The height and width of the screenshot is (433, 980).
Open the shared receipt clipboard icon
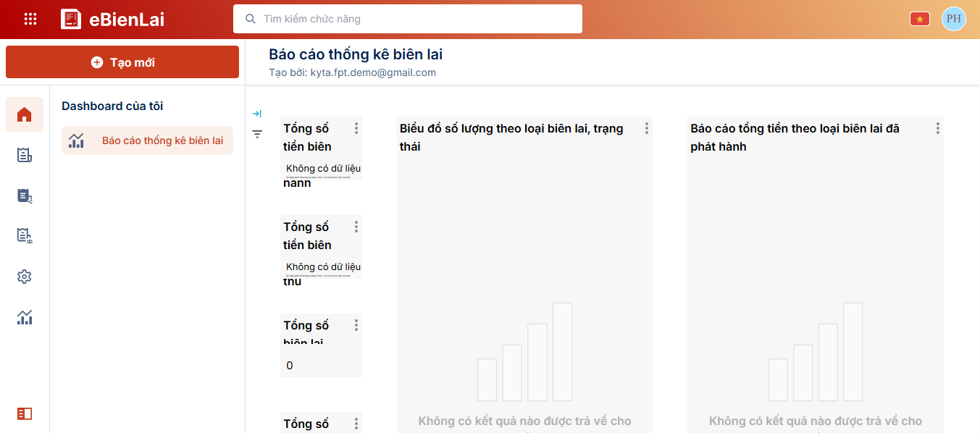[25, 196]
